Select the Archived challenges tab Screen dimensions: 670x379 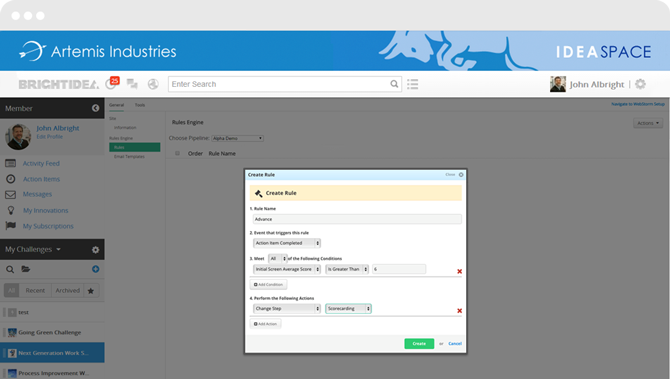(68, 291)
